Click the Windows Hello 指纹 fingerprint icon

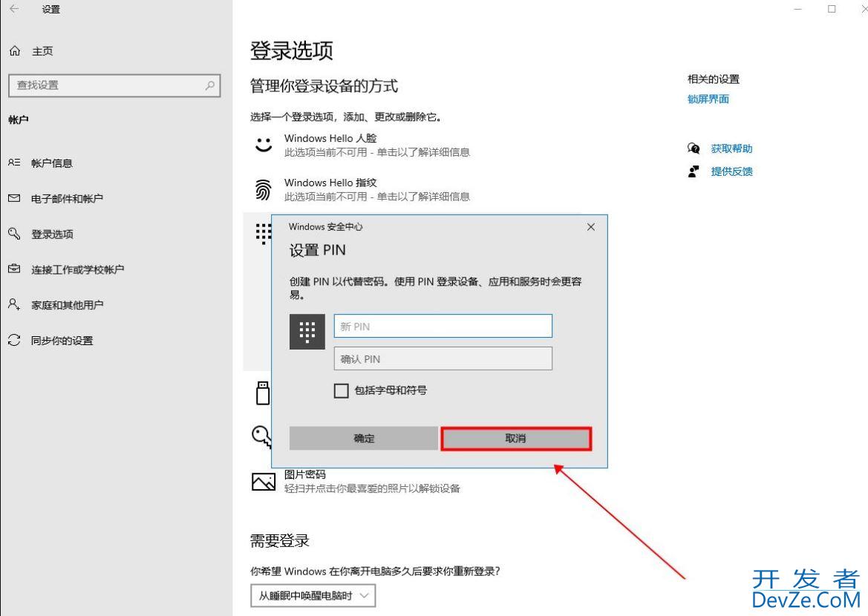coord(263,190)
